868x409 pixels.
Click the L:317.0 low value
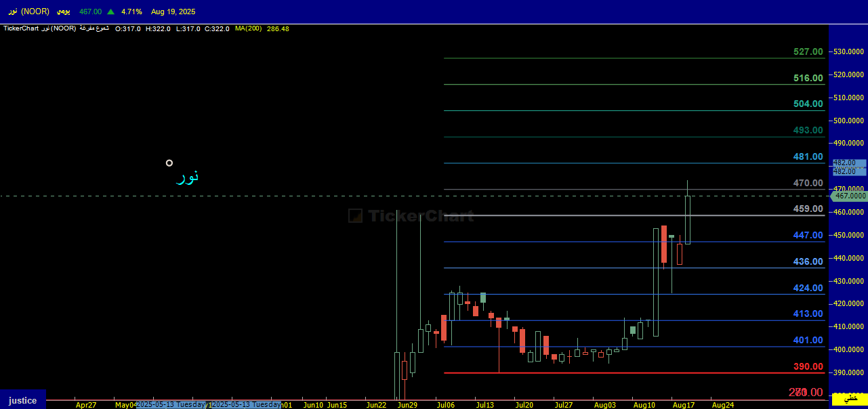click(188, 28)
